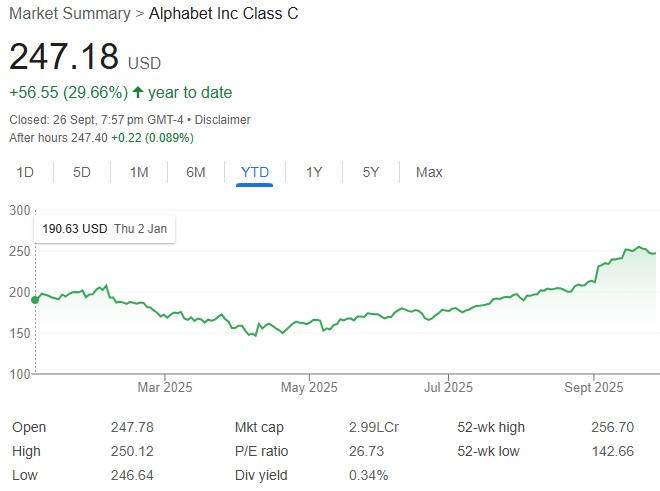Go to Market Summary breadcrumb

click(69, 14)
